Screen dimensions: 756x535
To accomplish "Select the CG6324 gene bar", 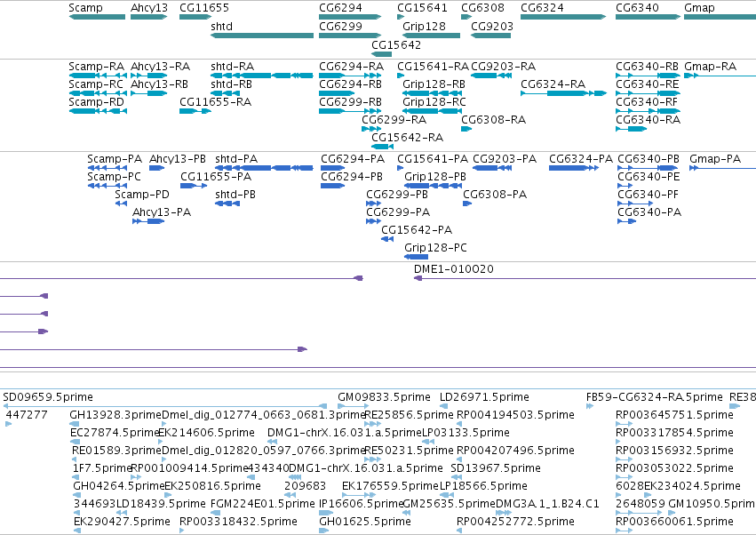I will 563,17.
